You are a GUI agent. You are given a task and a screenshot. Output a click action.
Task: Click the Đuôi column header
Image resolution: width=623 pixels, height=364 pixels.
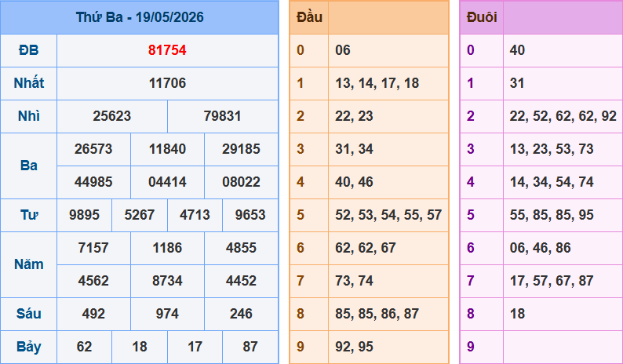click(x=482, y=17)
